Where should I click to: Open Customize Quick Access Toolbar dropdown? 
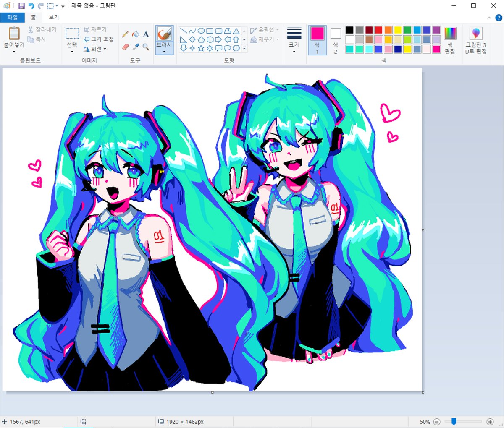pyautogui.click(x=63, y=6)
